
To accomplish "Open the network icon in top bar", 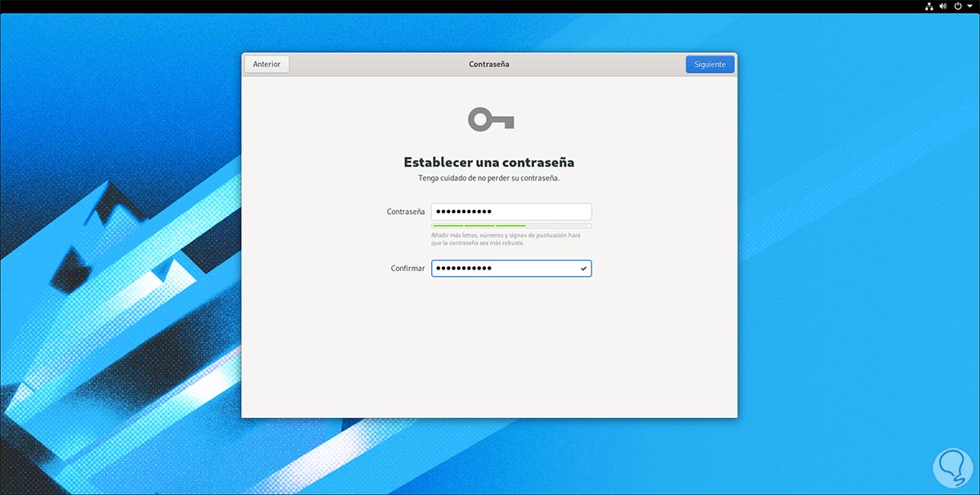I will [x=929, y=6].
